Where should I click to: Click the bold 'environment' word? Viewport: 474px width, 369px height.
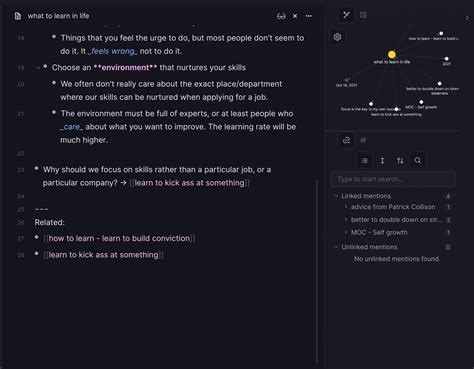coord(125,68)
